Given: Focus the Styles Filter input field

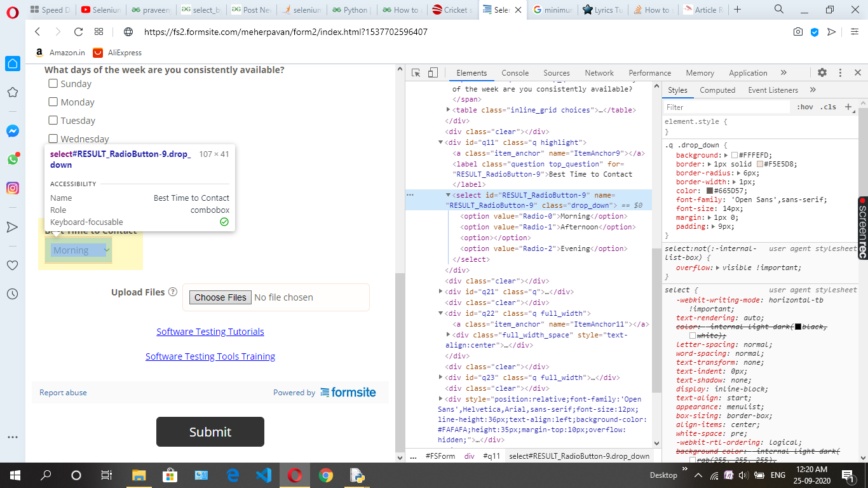Looking at the screenshot, I should 727,107.
